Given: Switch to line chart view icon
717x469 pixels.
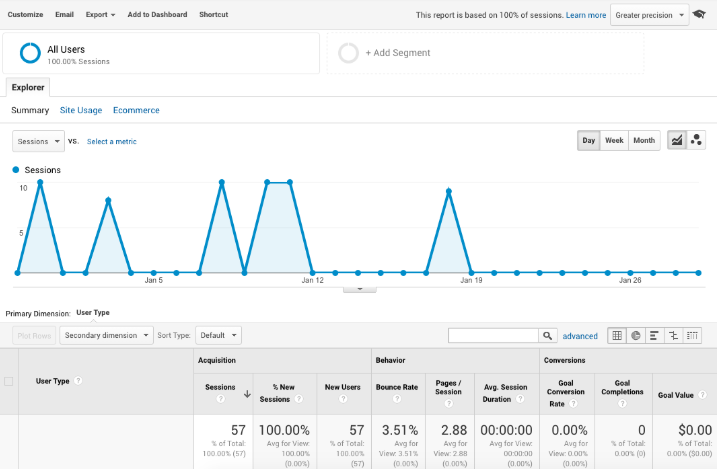Looking at the screenshot, I should [x=677, y=140].
